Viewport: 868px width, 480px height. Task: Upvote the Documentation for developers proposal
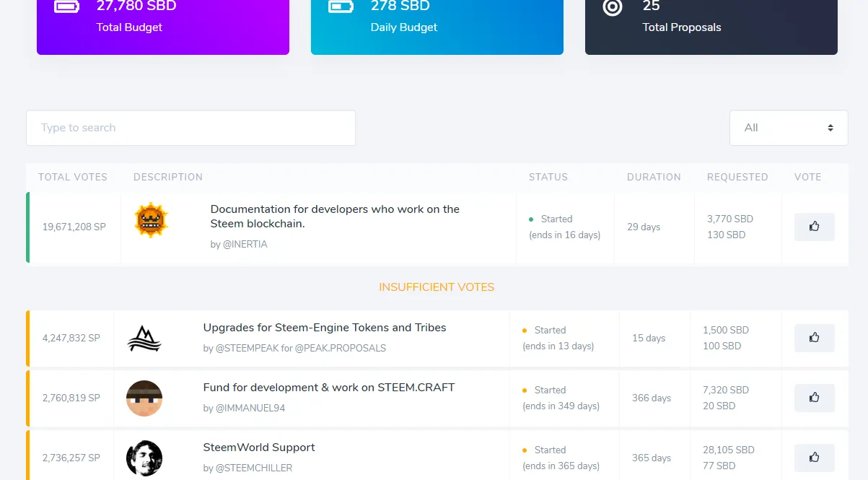click(x=814, y=227)
